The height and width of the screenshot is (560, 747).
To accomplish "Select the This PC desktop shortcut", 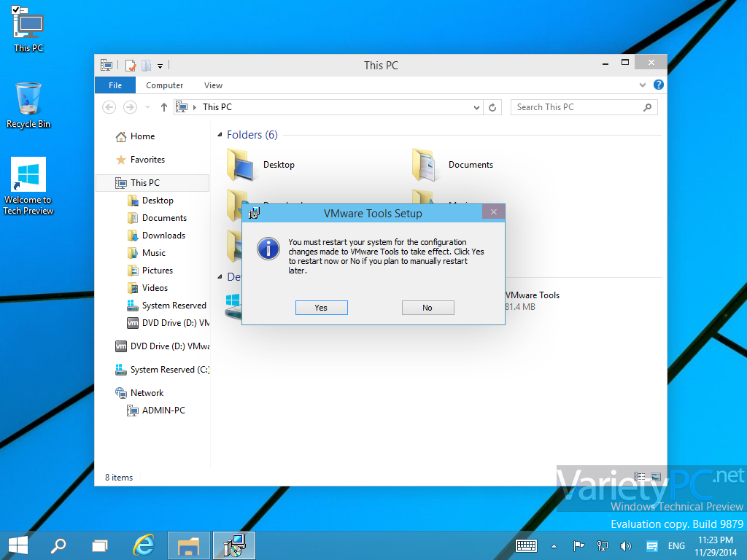I will [x=28, y=29].
